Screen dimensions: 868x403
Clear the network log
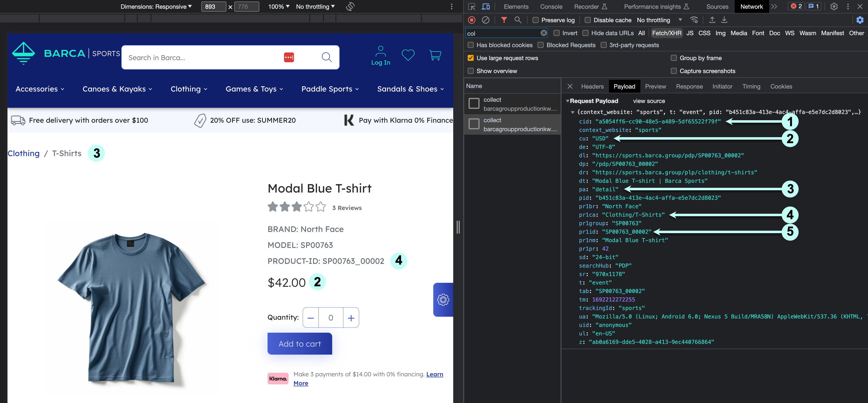coord(486,20)
